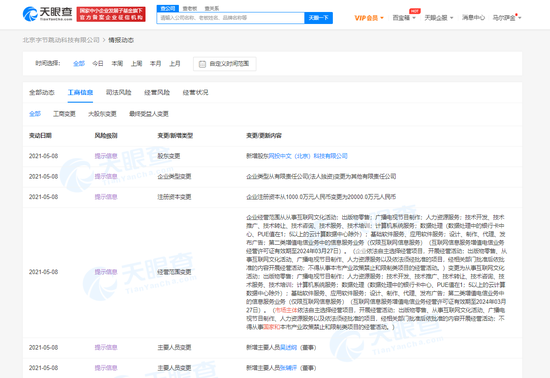This screenshot has width=550, height=378.
Task: Click 提示信息 in the 注册资本变更 row
Action: click(106, 197)
